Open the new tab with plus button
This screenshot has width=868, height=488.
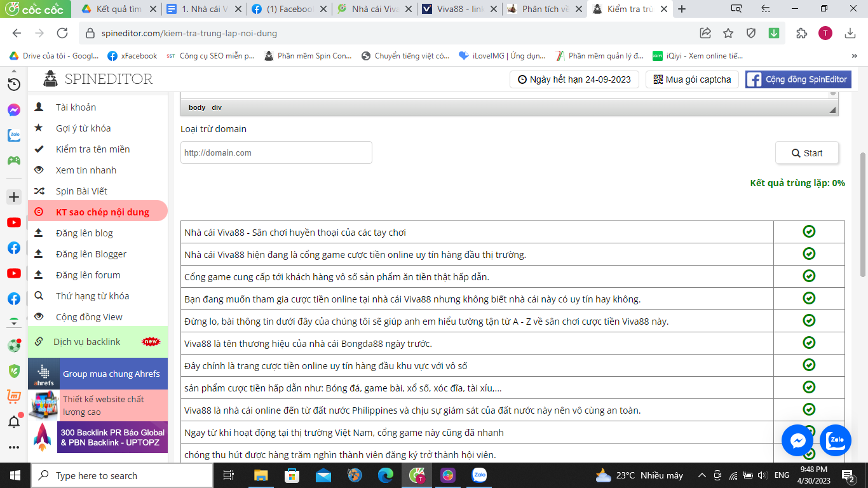682,9
